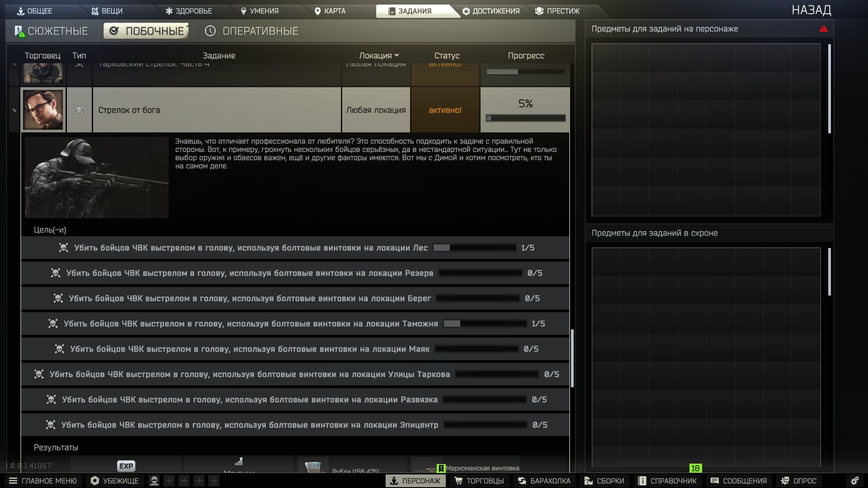Screen dimensions: 868x488
Task: Open game settings via the gear icon
Action: pyautogui.click(x=854, y=480)
